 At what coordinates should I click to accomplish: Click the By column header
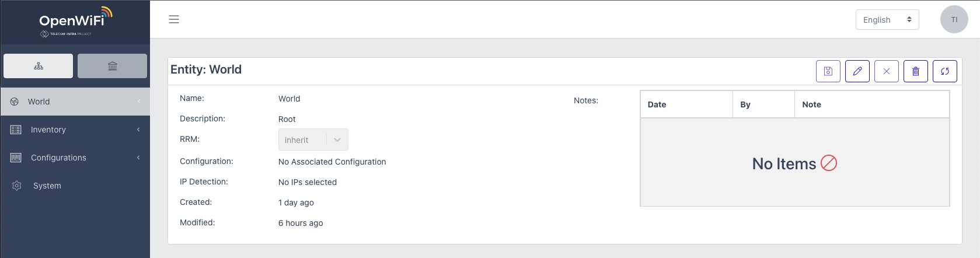click(745, 104)
